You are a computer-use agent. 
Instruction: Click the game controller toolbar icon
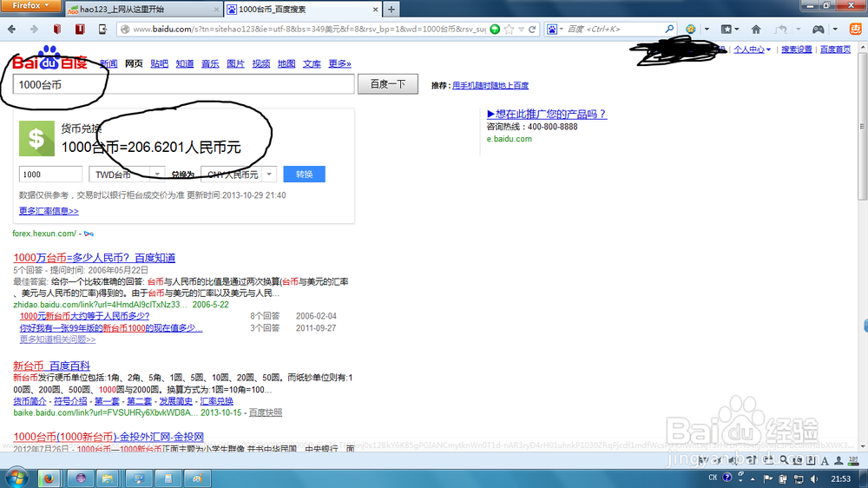(819, 30)
